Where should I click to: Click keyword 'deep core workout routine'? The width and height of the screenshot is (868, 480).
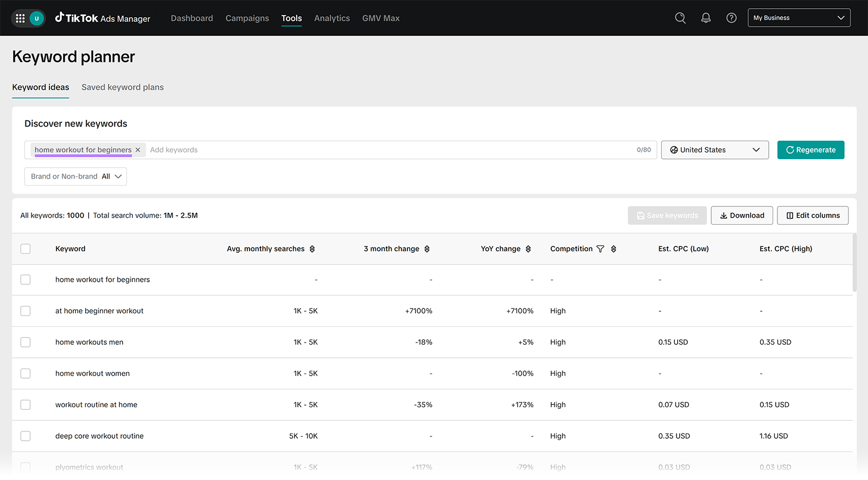[x=99, y=436]
